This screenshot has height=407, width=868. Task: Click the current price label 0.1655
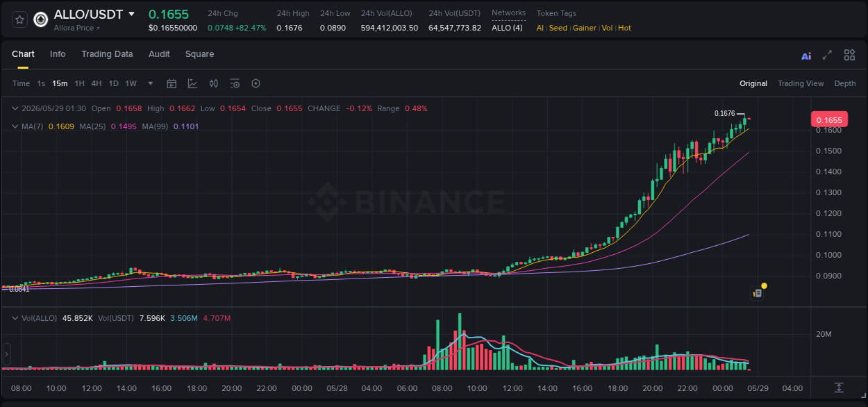tap(829, 119)
